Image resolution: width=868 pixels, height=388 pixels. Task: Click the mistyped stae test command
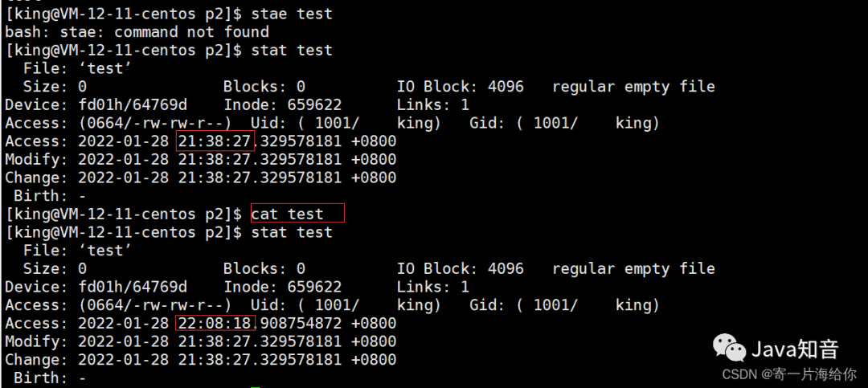coord(292,14)
